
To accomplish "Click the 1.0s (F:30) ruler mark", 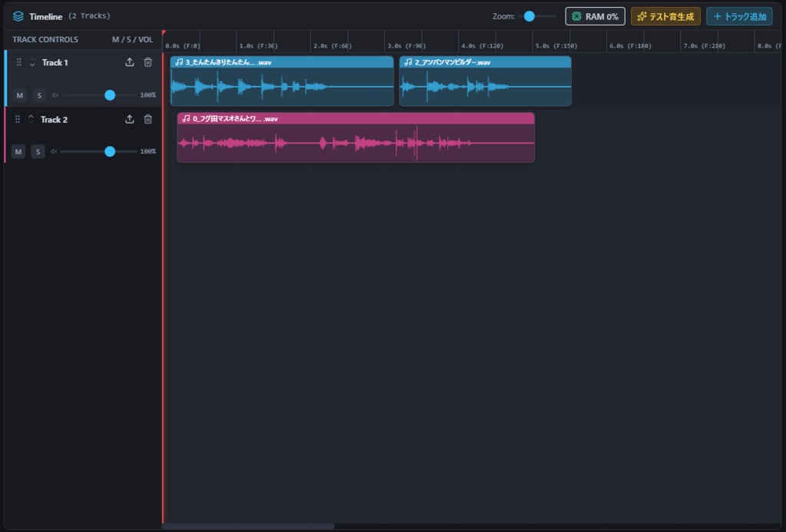I will 258,45.
